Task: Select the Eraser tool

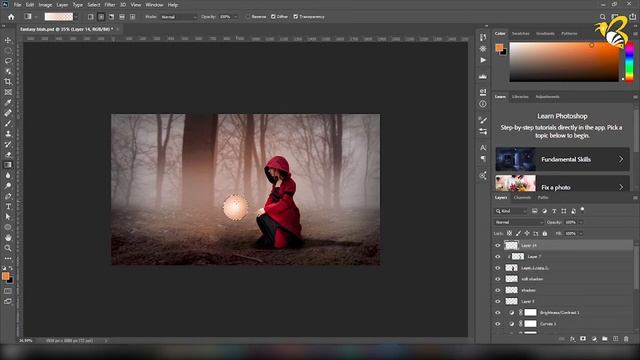Action: [8, 155]
